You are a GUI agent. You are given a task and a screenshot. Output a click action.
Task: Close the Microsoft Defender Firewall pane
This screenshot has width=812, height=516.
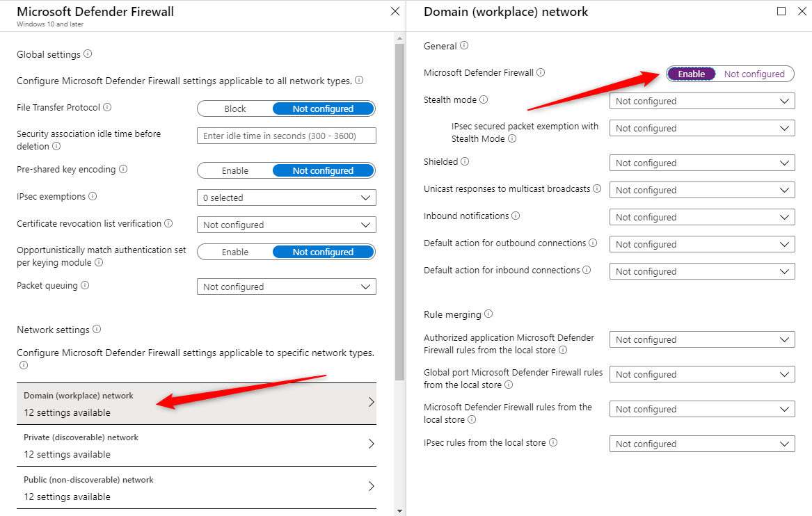[395, 11]
